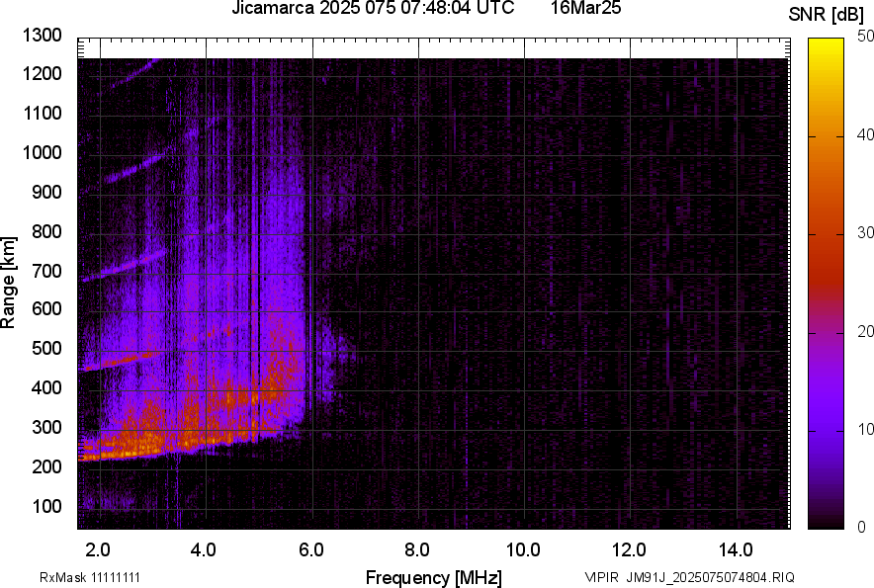Click the range tick label 500

click(x=46, y=348)
